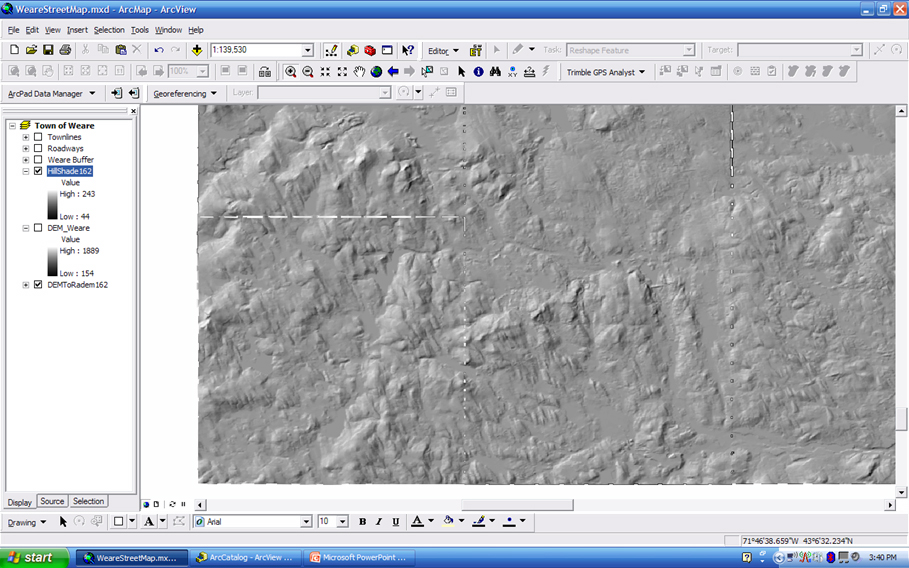Click the Add Data button
909x568 pixels.
197,50
